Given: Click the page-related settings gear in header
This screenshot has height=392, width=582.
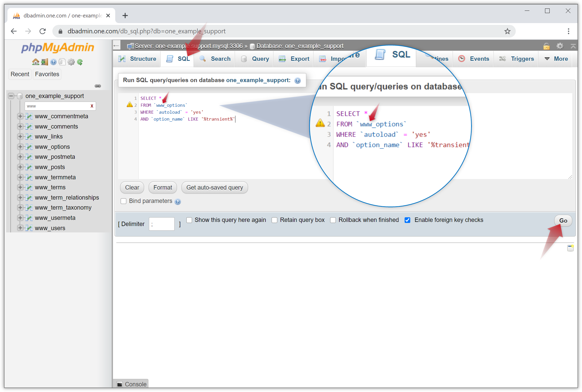Looking at the screenshot, I should click(x=560, y=46).
